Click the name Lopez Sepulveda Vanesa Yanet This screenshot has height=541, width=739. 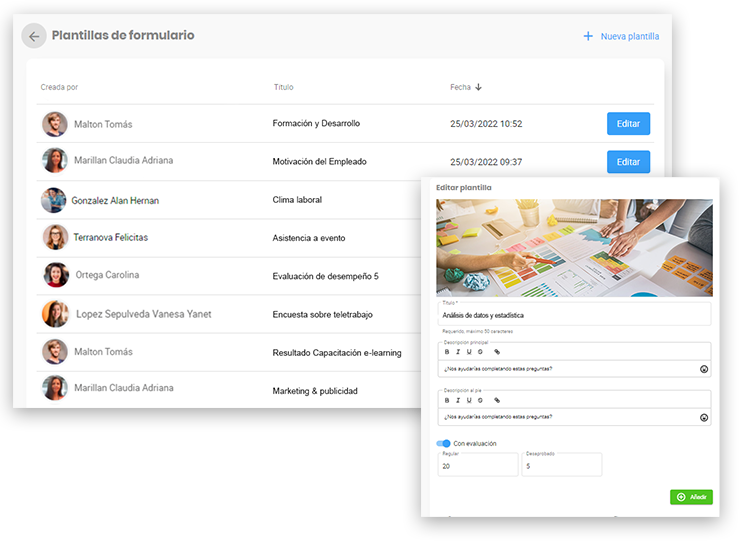144,314
